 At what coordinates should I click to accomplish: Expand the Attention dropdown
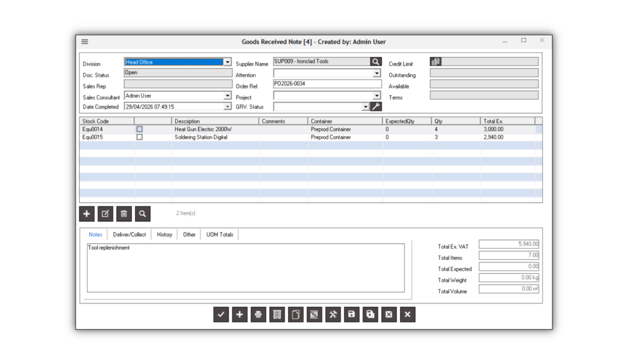[x=377, y=73]
